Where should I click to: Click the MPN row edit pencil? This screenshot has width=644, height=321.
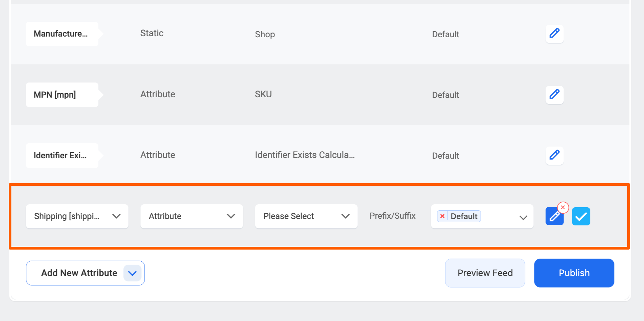click(x=554, y=95)
